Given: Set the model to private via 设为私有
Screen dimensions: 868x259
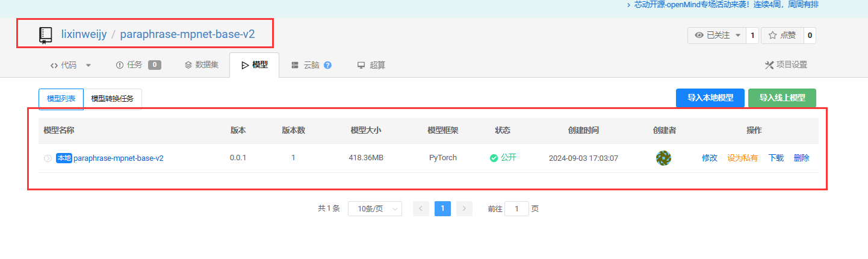Looking at the screenshot, I should [742, 158].
